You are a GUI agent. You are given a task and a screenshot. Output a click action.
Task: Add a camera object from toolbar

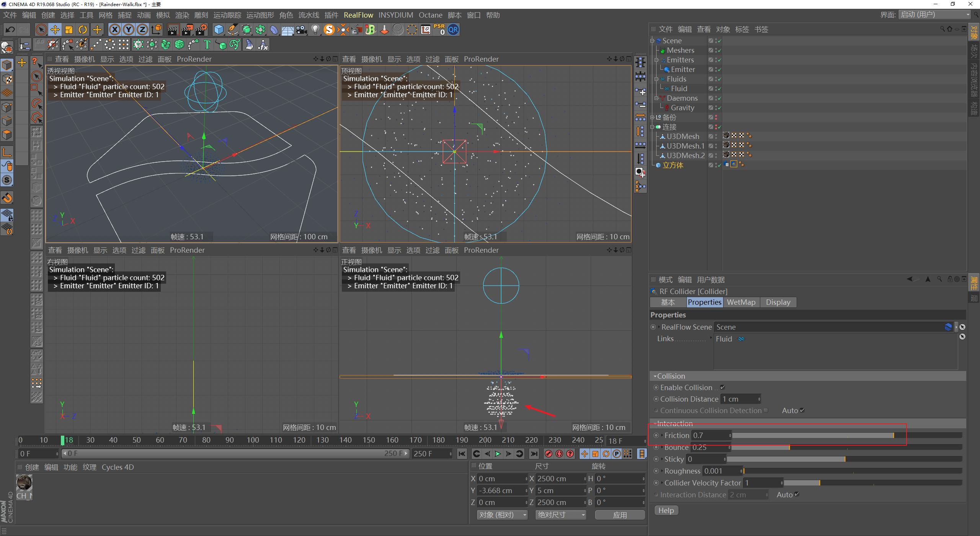(x=302, y=30)
